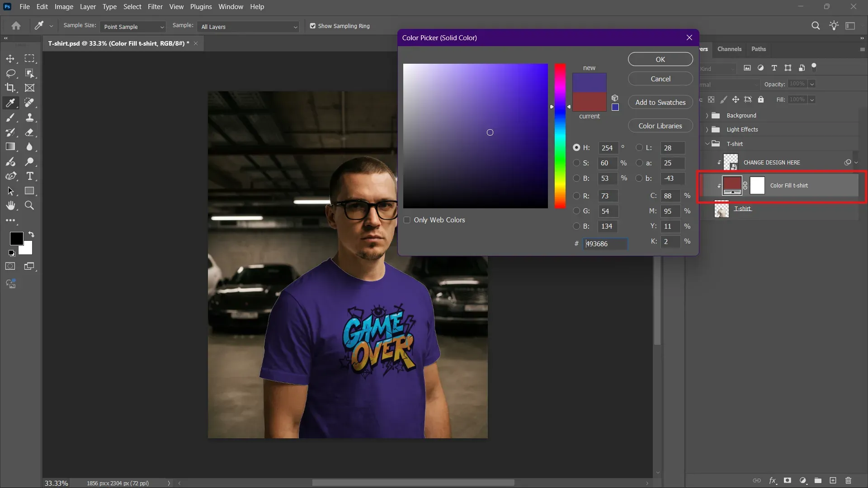Click the Search icon in the top bar

click(x=816, y=26)
